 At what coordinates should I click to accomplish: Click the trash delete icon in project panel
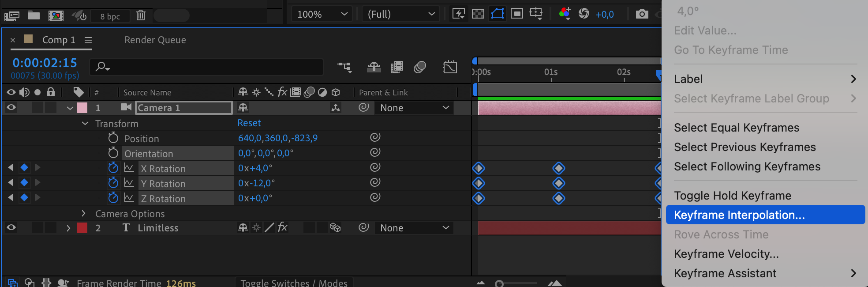[141, 15]
